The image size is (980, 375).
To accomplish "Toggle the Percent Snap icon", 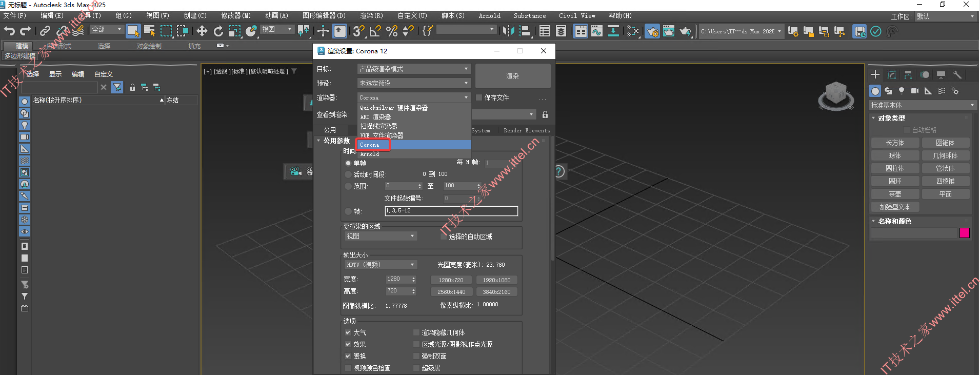I will 392,31.
